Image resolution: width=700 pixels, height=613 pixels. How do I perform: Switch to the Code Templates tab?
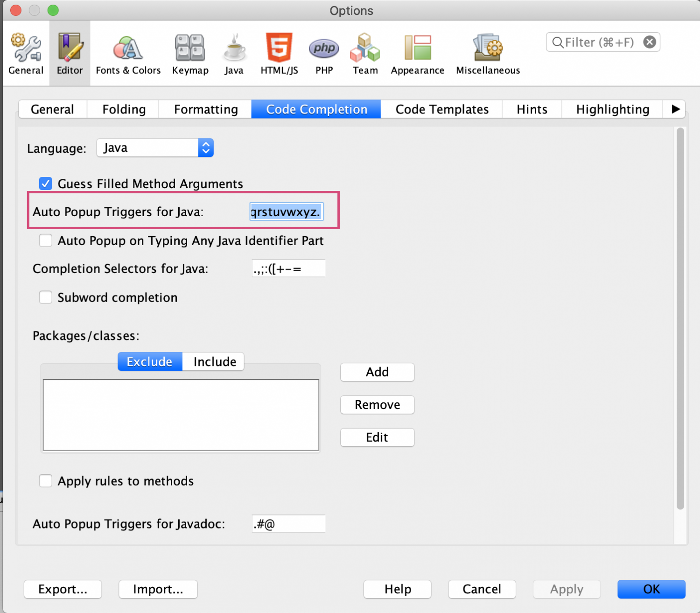click(441, 109)
